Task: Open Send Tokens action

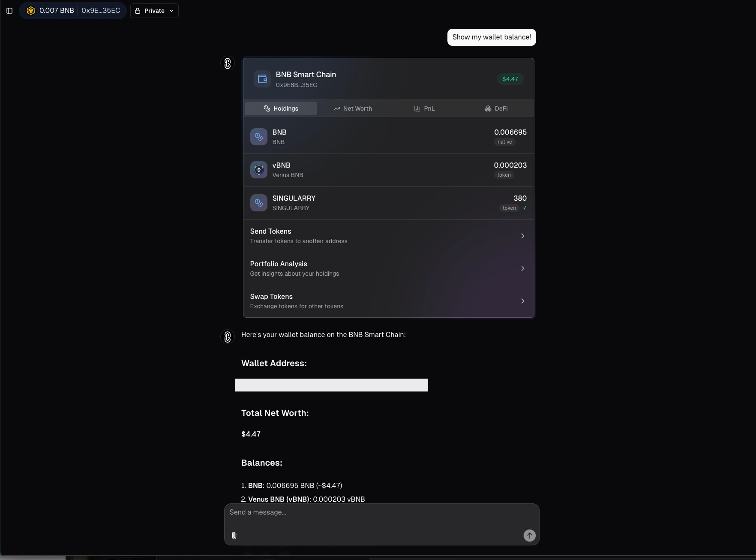Action: tap(388, 236)
